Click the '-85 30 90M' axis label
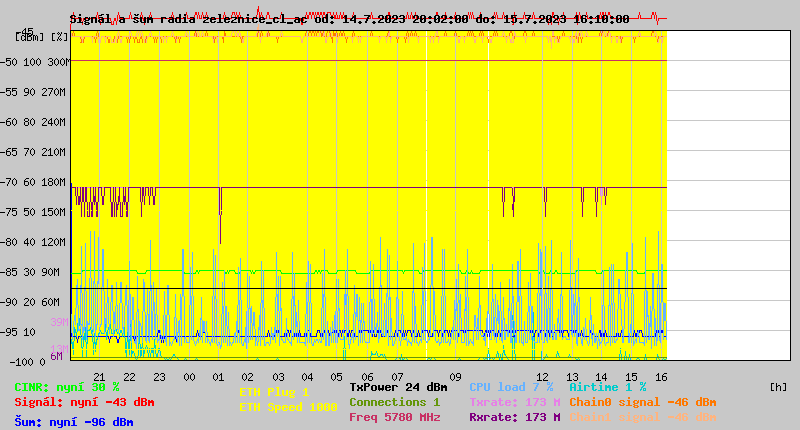Viewport: 800px width, 430px height. pyautogui.click(x=31, y=272)
